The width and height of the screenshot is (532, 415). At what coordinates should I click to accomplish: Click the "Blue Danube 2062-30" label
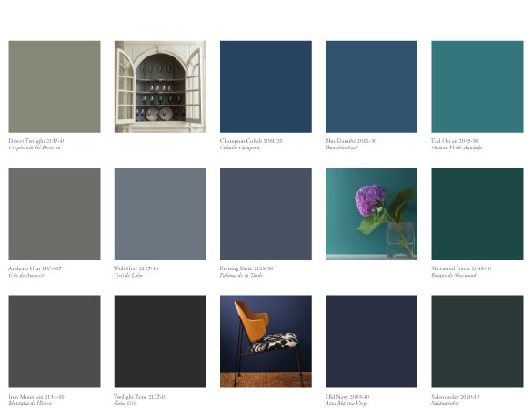coord(351,140)
